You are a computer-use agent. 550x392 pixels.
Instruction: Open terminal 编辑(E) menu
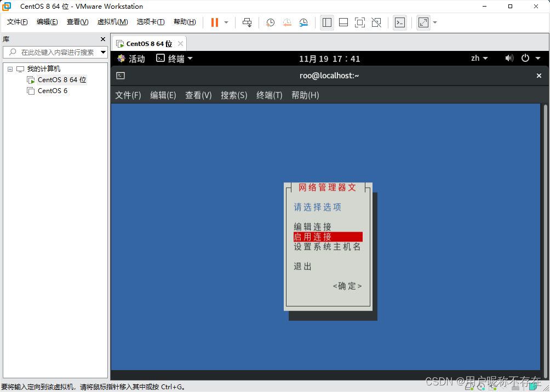163,95
